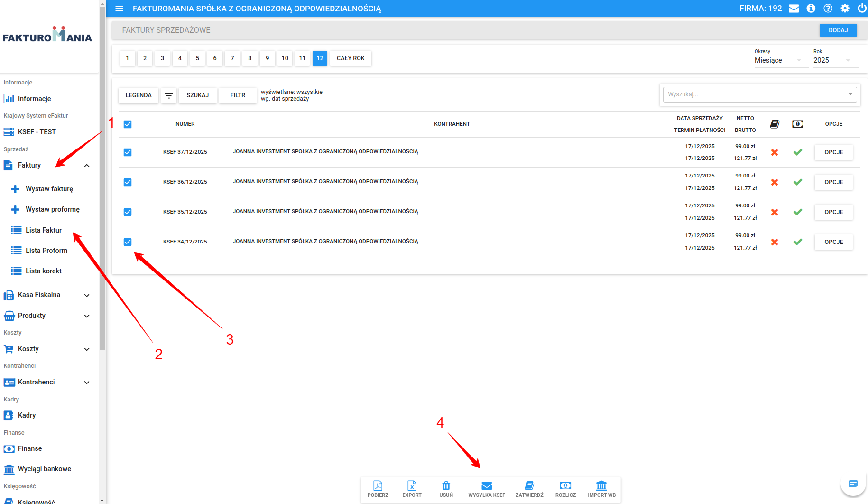Viewport: 868px width, 504px height.
Task: Send invoices using WYSYŁKA KSEF
Action: click(487, 489)
